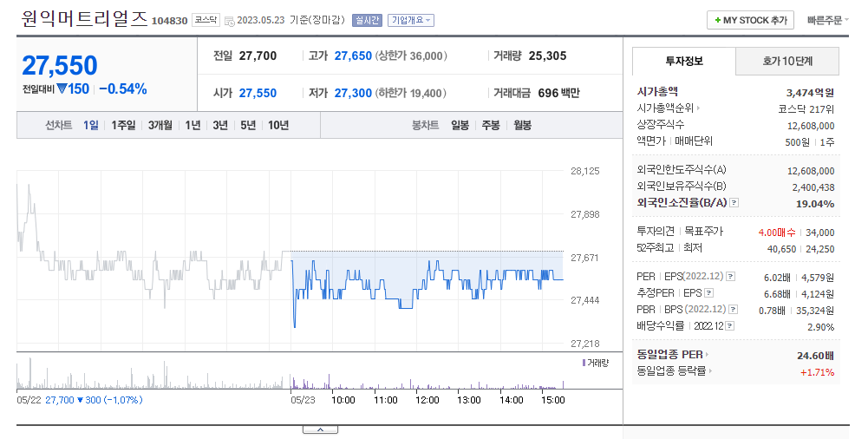The height and width of the screenshot is (439, 868).
Task: Open the help icon beside 배당수익률 2022.12
Action: (x=729, y=326)
